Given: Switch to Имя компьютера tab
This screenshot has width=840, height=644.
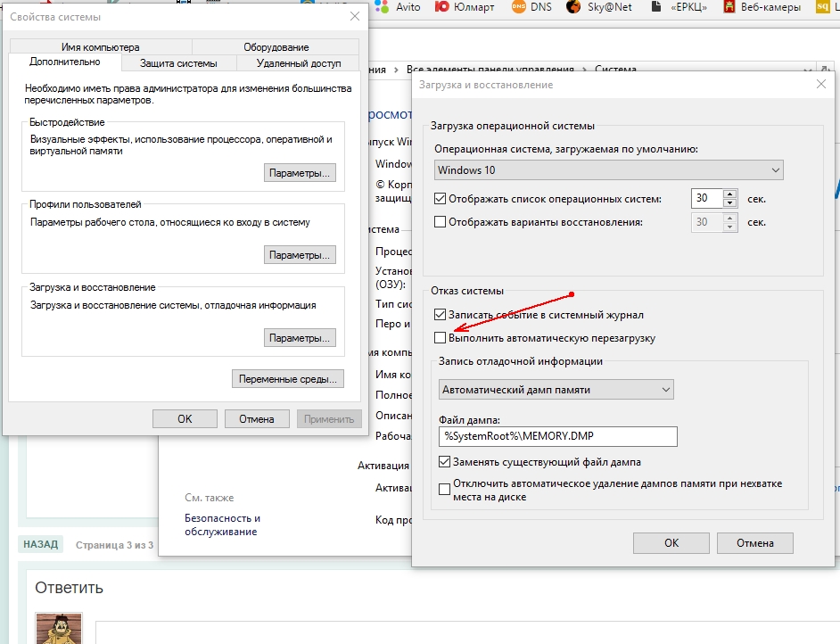Looking at the screenshot, I should tap(101, 47).
